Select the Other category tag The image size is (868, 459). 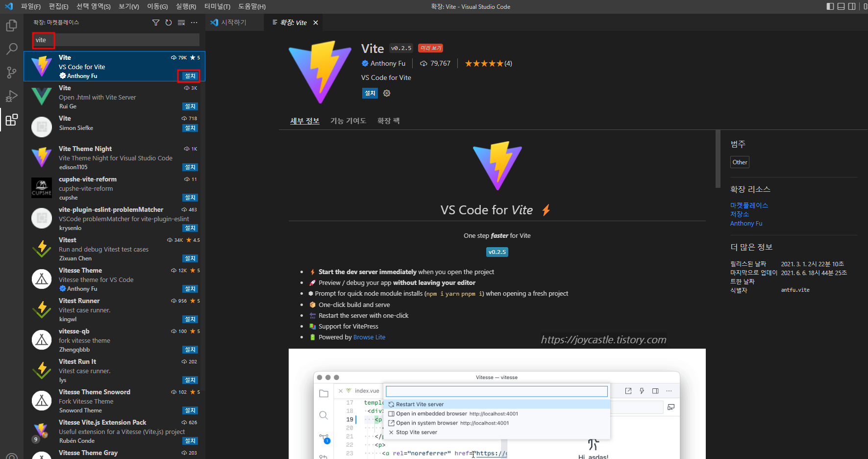740,162
